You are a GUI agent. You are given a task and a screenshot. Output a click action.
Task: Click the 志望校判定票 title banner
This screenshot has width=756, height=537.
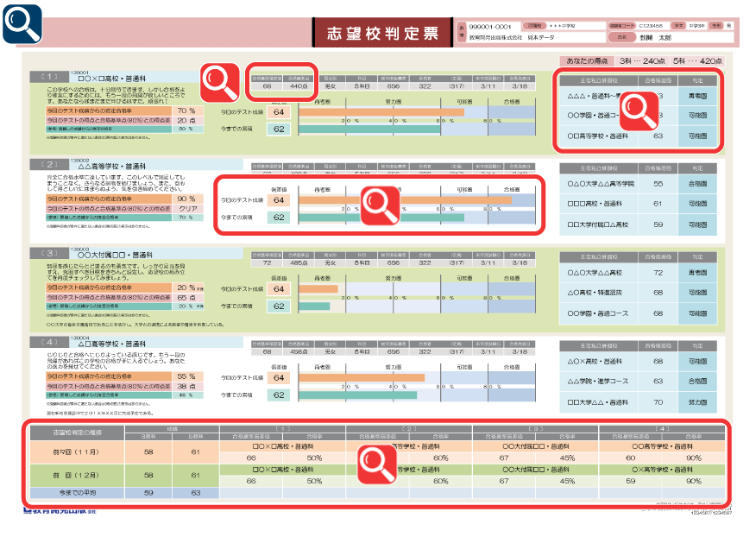[382, 34]
